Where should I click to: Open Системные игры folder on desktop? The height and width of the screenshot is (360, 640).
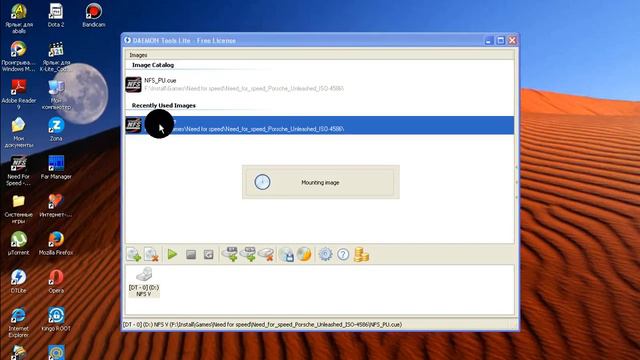19,209
